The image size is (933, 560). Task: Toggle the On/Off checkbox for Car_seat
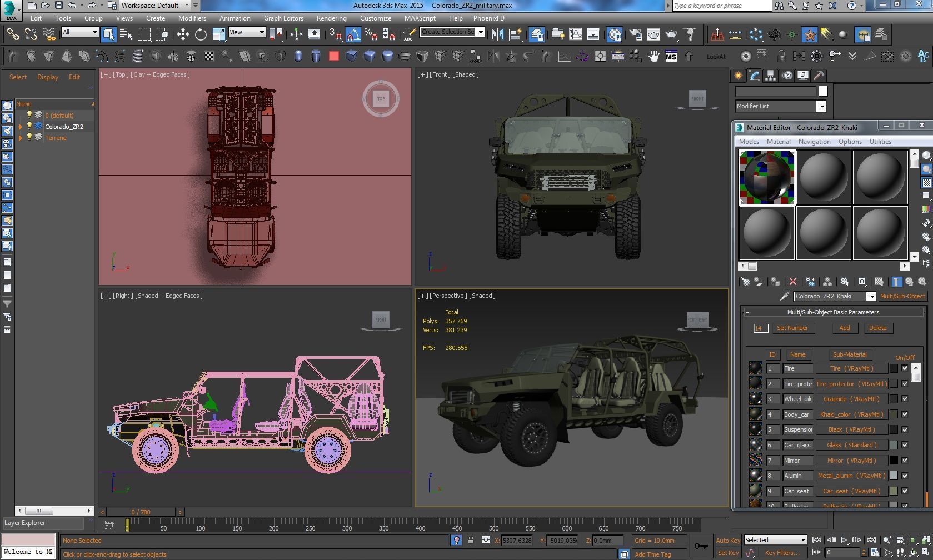click(905, 491)
